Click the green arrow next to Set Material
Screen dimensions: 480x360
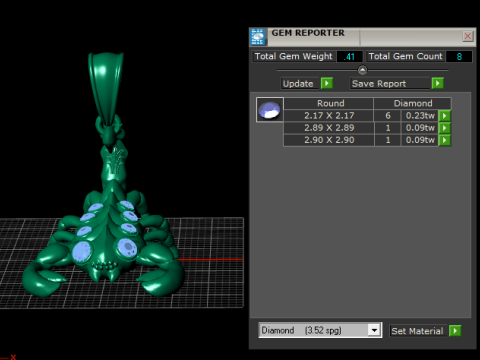(x=455, y=331)
